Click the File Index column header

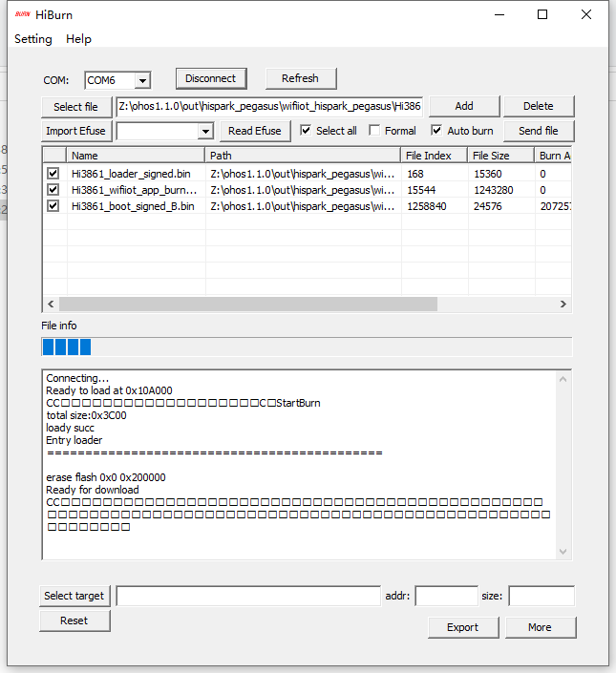(x=434, y=156)
